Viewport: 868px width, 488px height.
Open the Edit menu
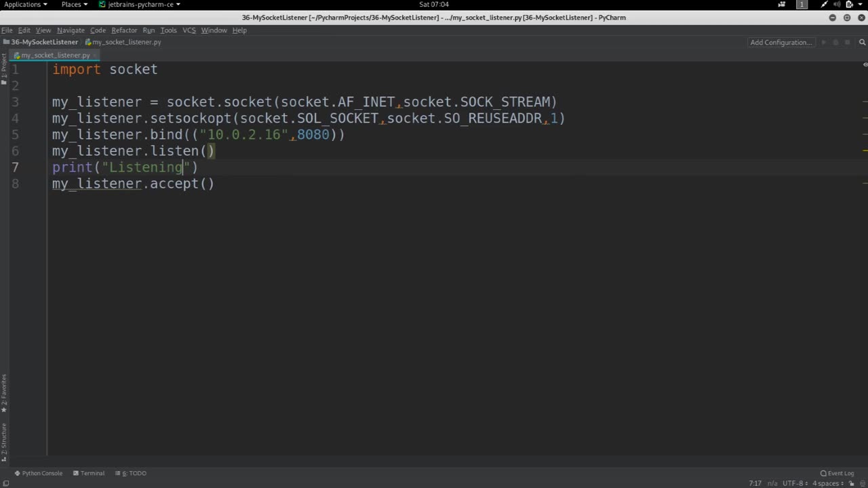24,30
